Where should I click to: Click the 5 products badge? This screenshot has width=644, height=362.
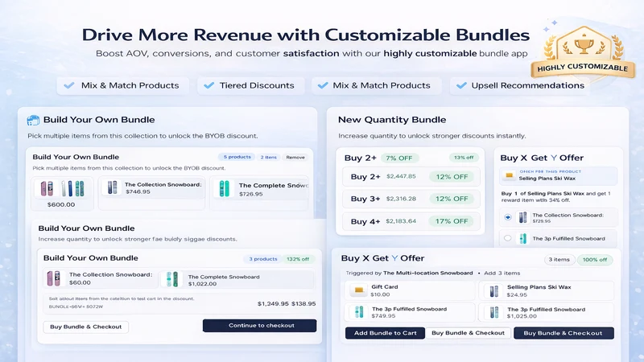point(237,157)
